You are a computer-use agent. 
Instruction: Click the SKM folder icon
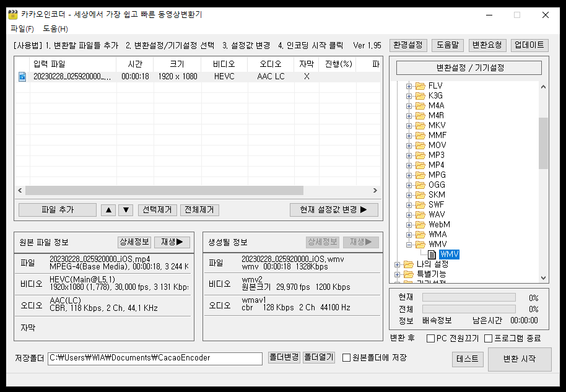pyautogui.click(x=420, y=195)
